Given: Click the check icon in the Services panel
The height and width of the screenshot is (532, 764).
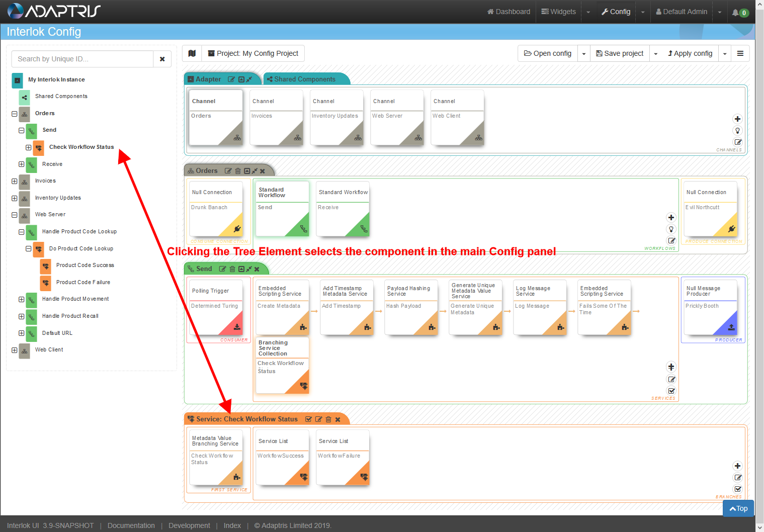Looking at the screenshot, I should point(671,391).
